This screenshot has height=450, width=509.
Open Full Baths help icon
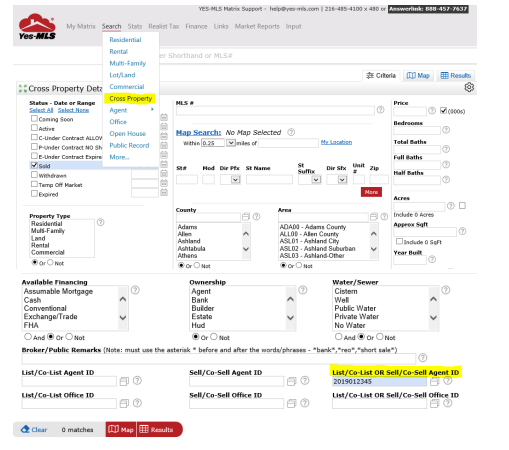pos(446,164)
